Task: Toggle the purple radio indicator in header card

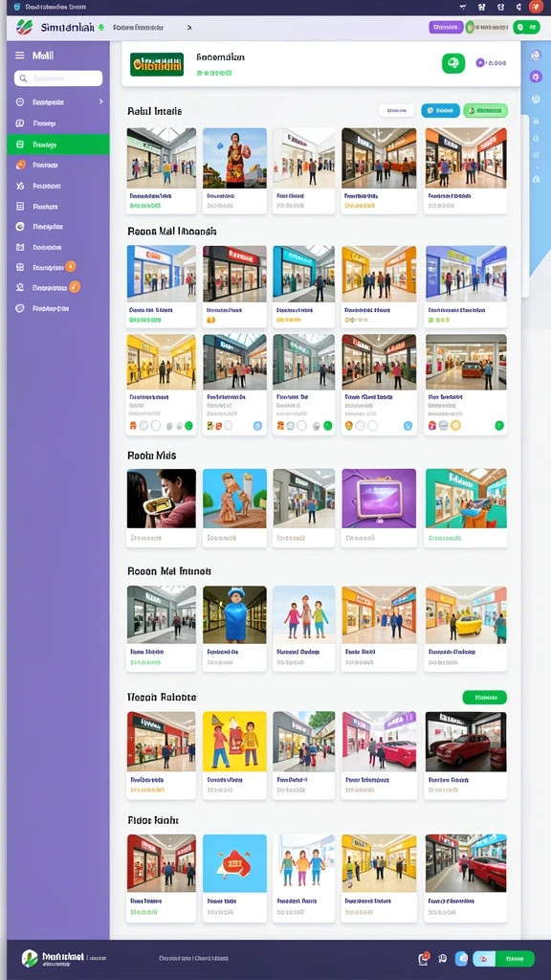Action: [x=480, y=62]
